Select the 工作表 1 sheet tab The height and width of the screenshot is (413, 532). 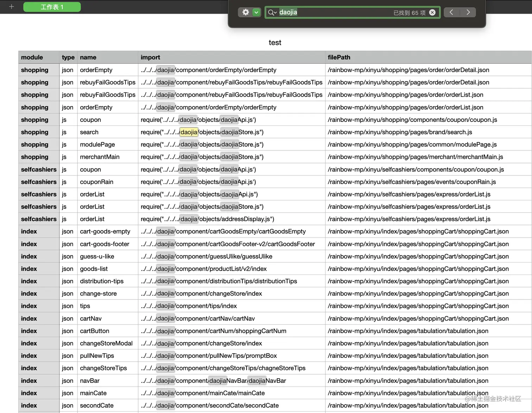tap(52, 7)
